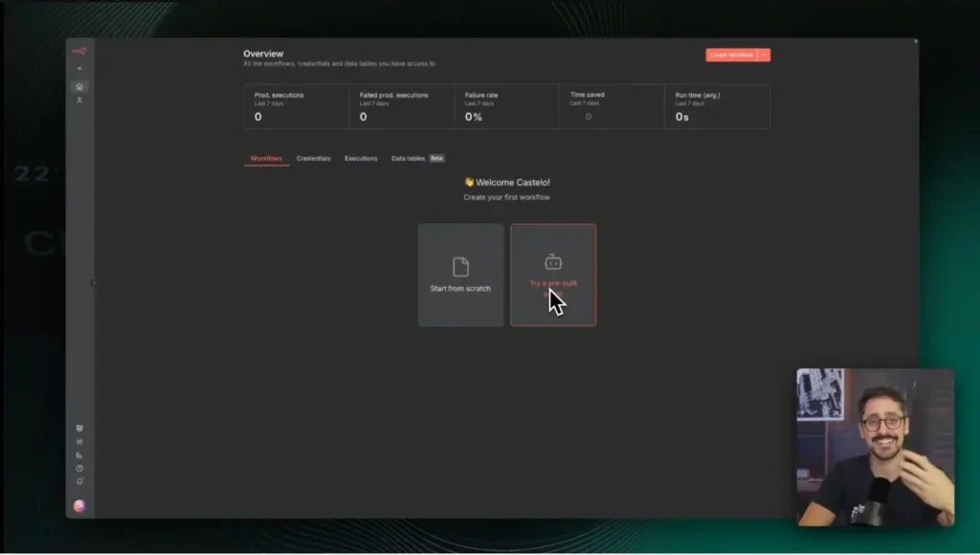View Insights via the chart icon

coord(80,455)
